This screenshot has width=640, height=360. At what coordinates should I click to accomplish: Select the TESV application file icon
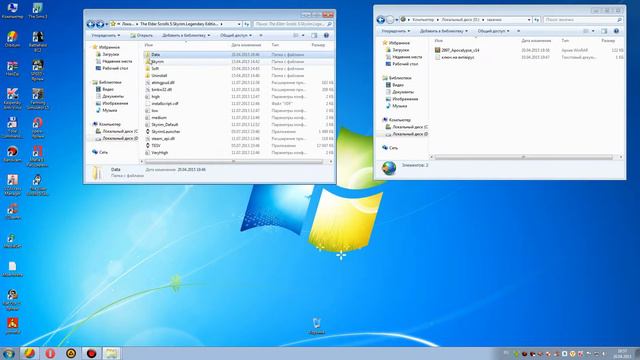(x=148, y=146)
